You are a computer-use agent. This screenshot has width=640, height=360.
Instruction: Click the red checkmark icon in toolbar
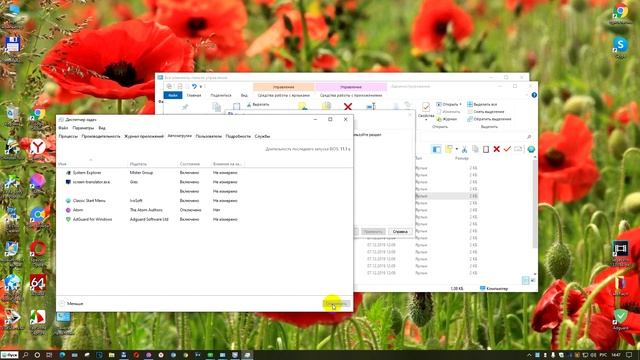(507, 149)
